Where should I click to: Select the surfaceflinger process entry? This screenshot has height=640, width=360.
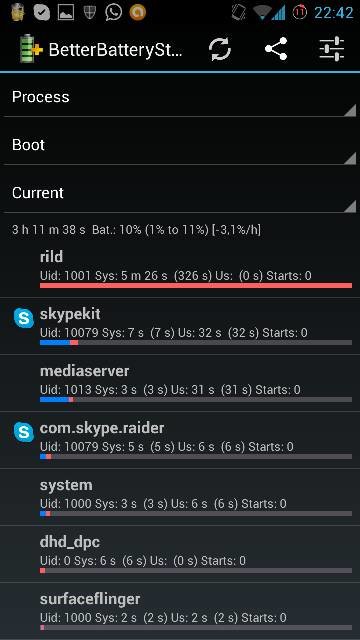pos(180,611)
